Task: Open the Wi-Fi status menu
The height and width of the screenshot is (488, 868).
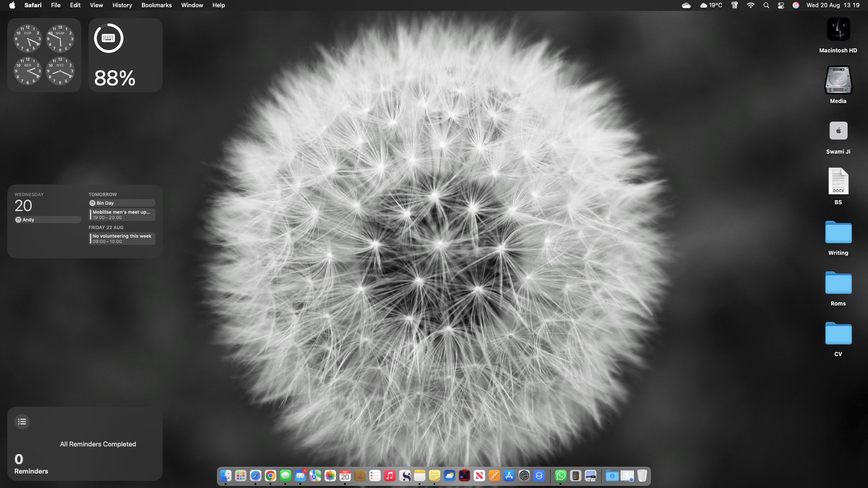Action: pyautogui.click(x=750, y=5)
